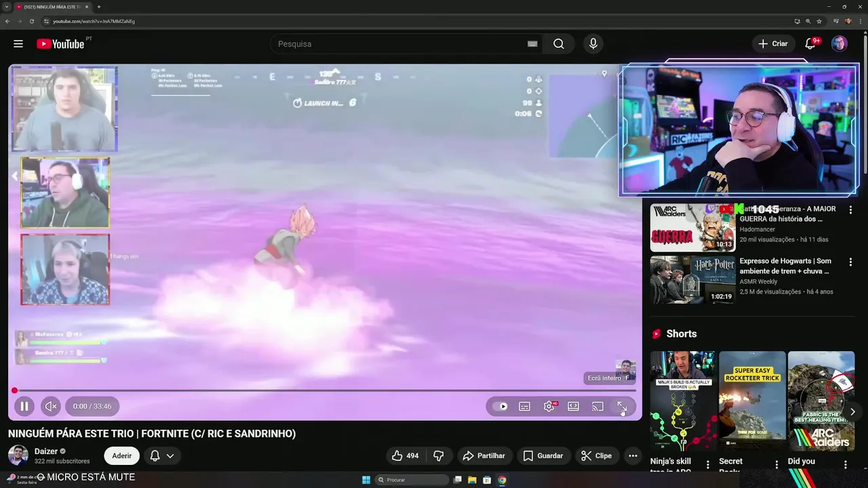Go back in browser history
The height and width of the screenshot is (488, 868).
click(7, 21)
